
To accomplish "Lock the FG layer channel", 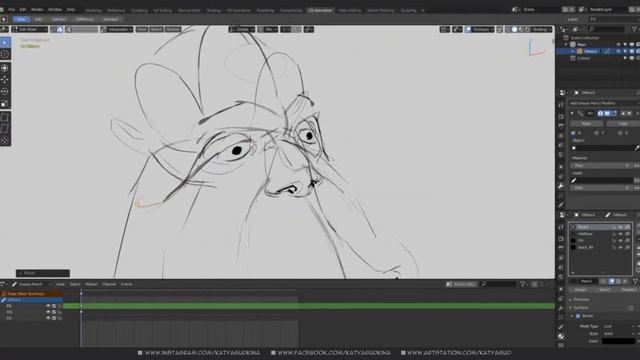I will point(60,306).
